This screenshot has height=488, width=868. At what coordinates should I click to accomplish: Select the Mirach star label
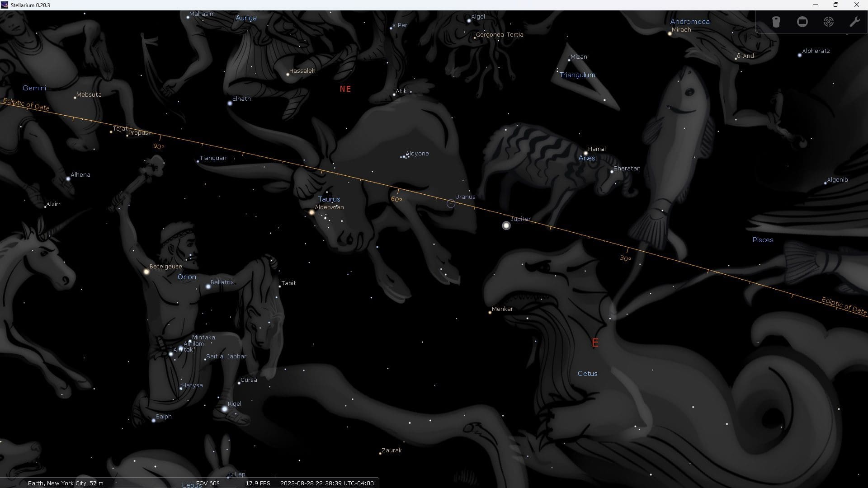681,30
